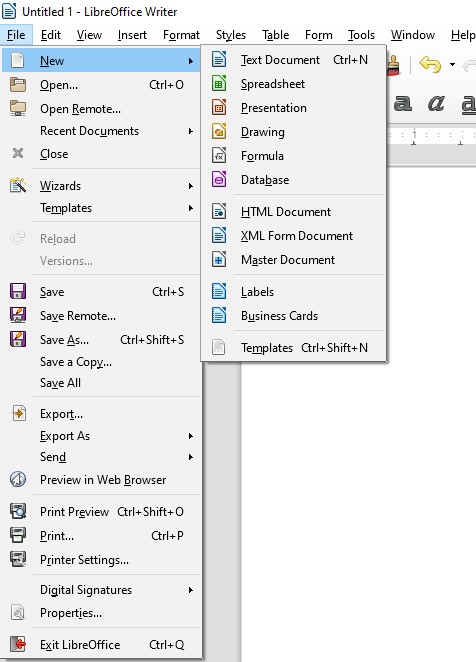Click the Labels icon
The width and height of the screenshot is (476, 662).
tap(219, 292)
